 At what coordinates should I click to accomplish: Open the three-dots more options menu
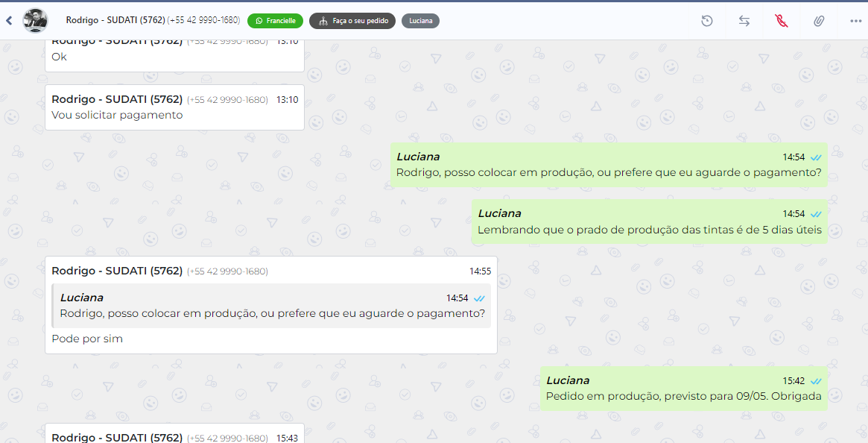click(855, 21)
